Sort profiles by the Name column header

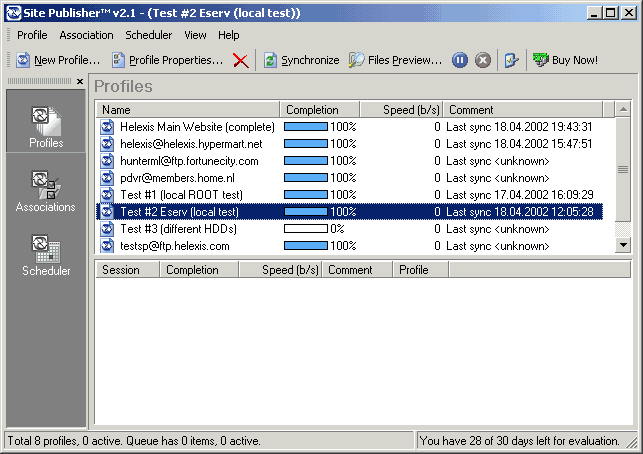point(188,110)
